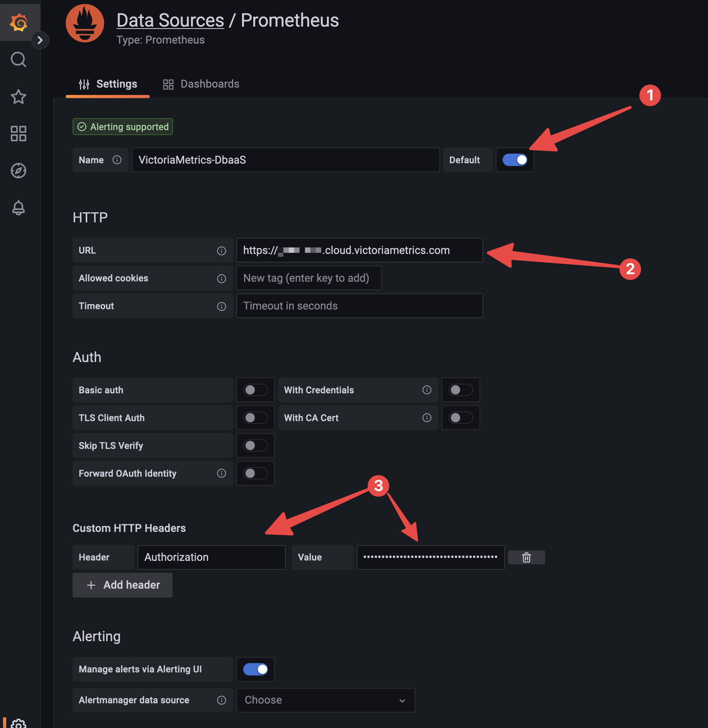Toggle the Default data source switch
The width and height of the screenshot is (708, 728).
[515, 160]
